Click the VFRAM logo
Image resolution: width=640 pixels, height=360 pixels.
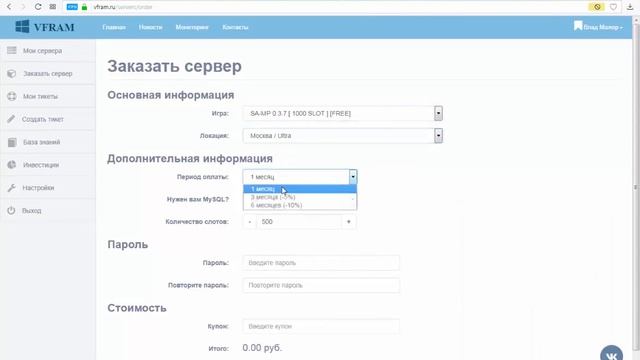click(x=45, y=27)
